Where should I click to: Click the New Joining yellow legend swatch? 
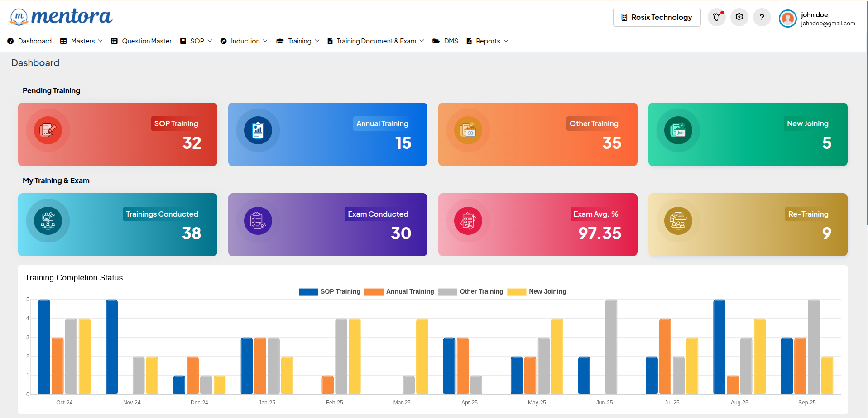click(517, 292)
